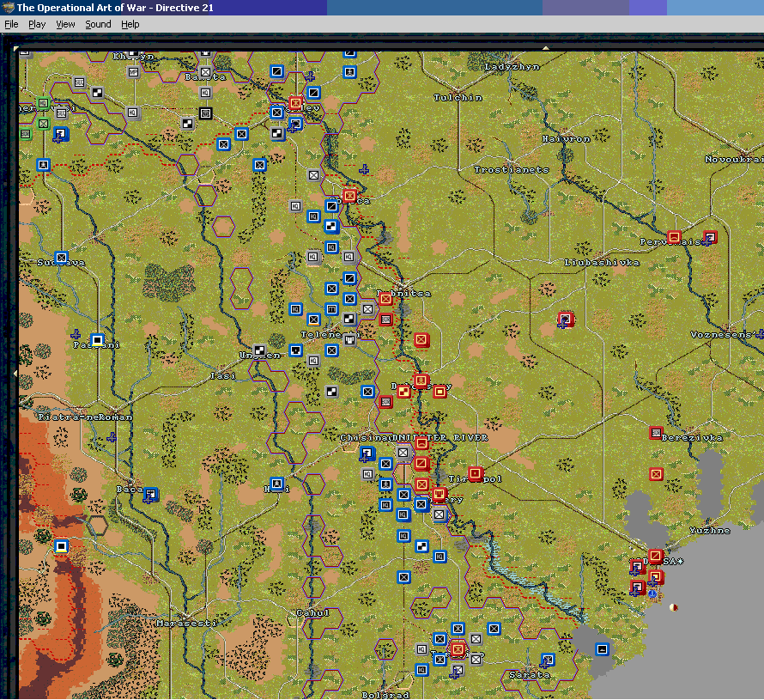Click the Voznesensk city label
The image size is (764, 700).
(724, 334)
